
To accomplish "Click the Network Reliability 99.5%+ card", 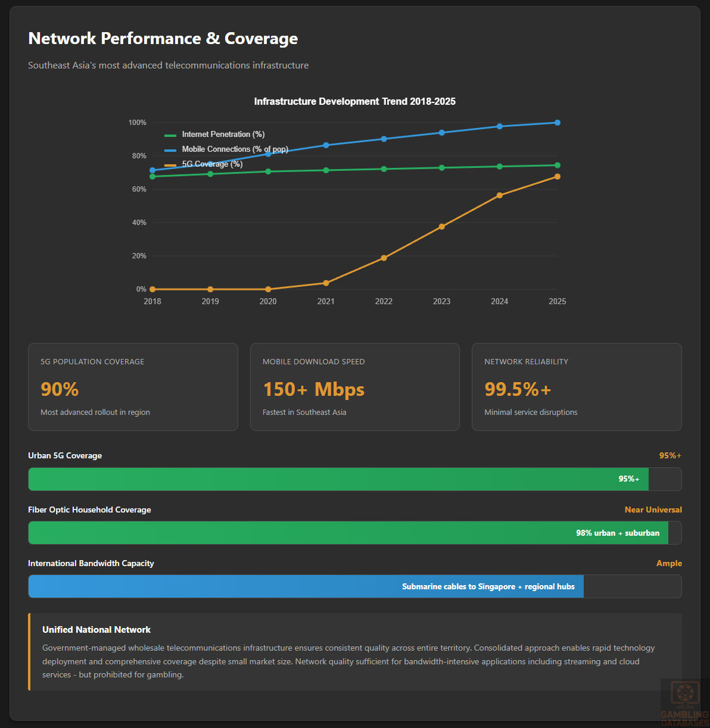I will [x=576, y=387].
